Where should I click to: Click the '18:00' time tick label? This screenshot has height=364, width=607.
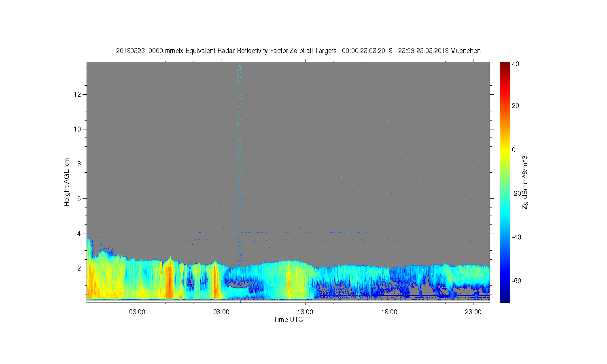click(x=389, y=312)
